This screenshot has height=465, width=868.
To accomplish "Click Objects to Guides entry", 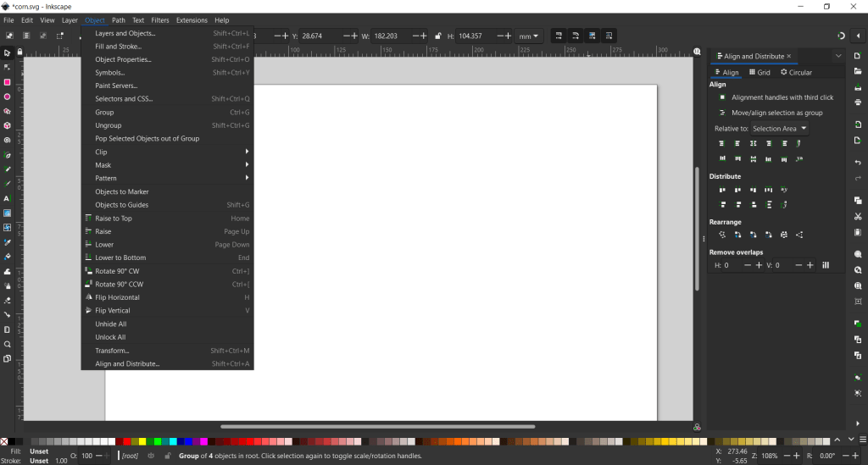I will (167, 205).
